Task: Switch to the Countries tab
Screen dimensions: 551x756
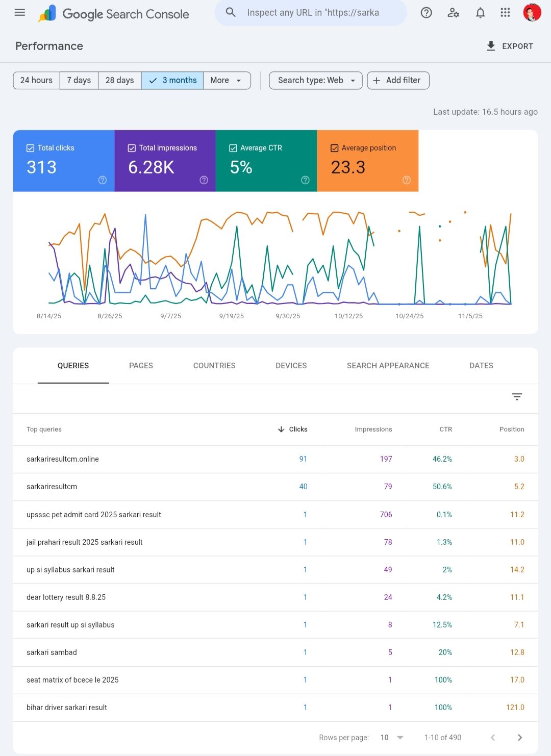Action: click(214, 366)
